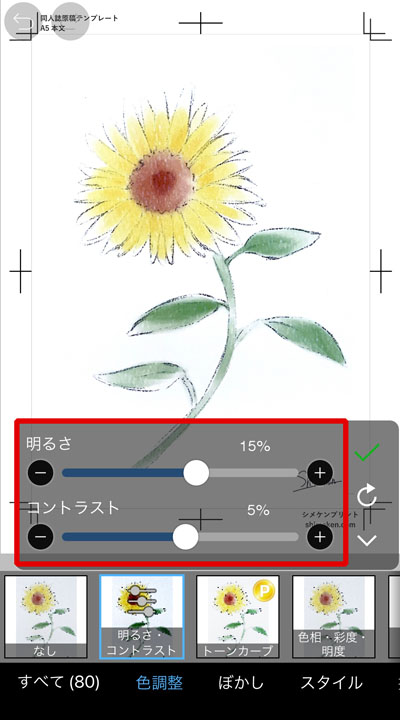Click the 明るさ slider track
The height and width of the screenshot is (720, 400).
point(180,473)
